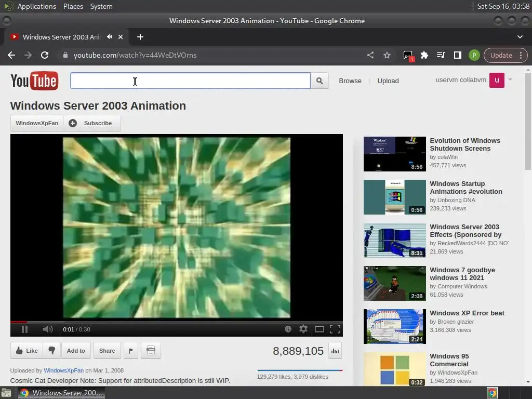The image size is (532, 399).
Task: Flag the video as inappropriate
Action: point(130,351)
